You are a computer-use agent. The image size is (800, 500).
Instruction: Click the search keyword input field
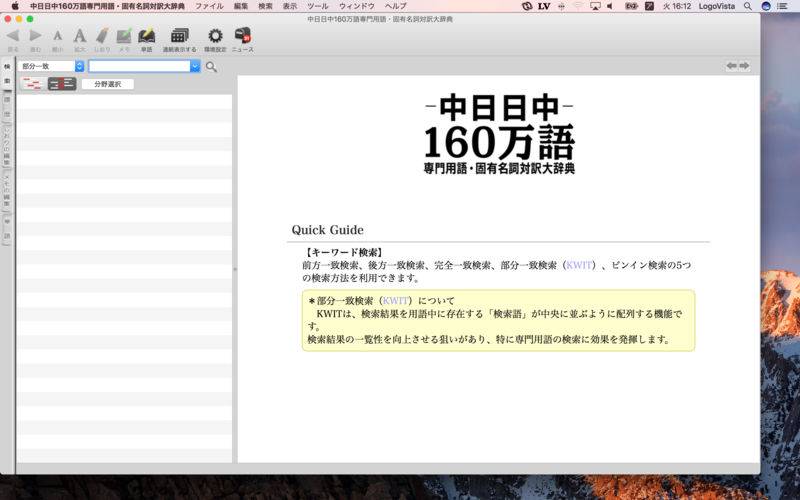pyautogui.click(x=139, y=66)
